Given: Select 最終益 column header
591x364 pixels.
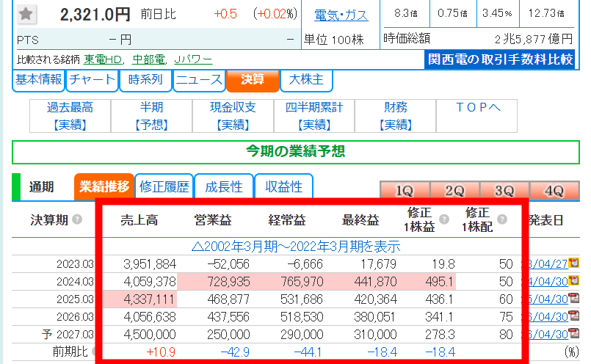Looking at the screenshot, I should (360, 220).
